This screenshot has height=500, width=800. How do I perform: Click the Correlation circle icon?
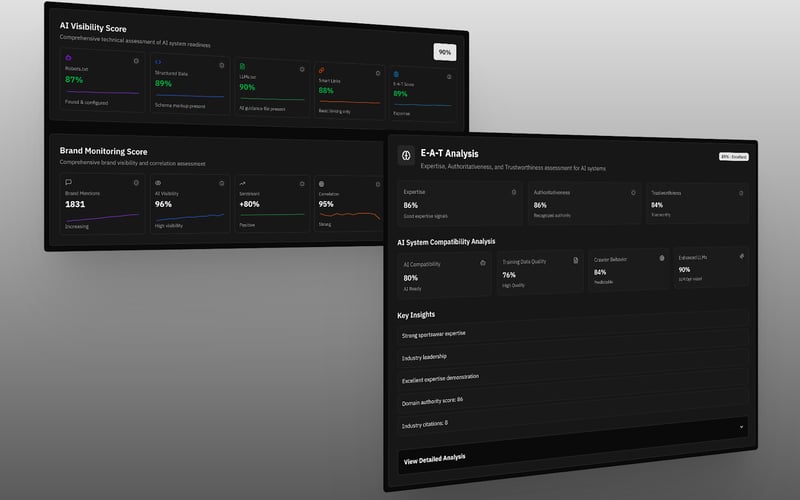point(321,184)
